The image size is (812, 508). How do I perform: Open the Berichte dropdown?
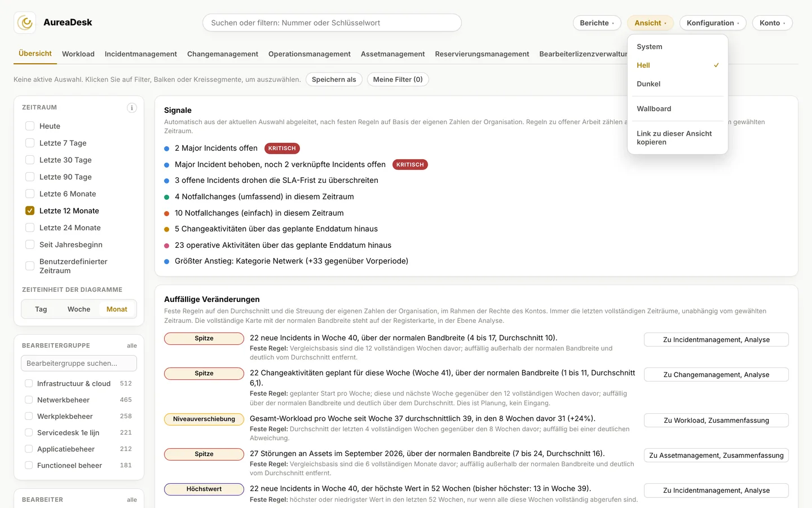click(x=597, y=23)
